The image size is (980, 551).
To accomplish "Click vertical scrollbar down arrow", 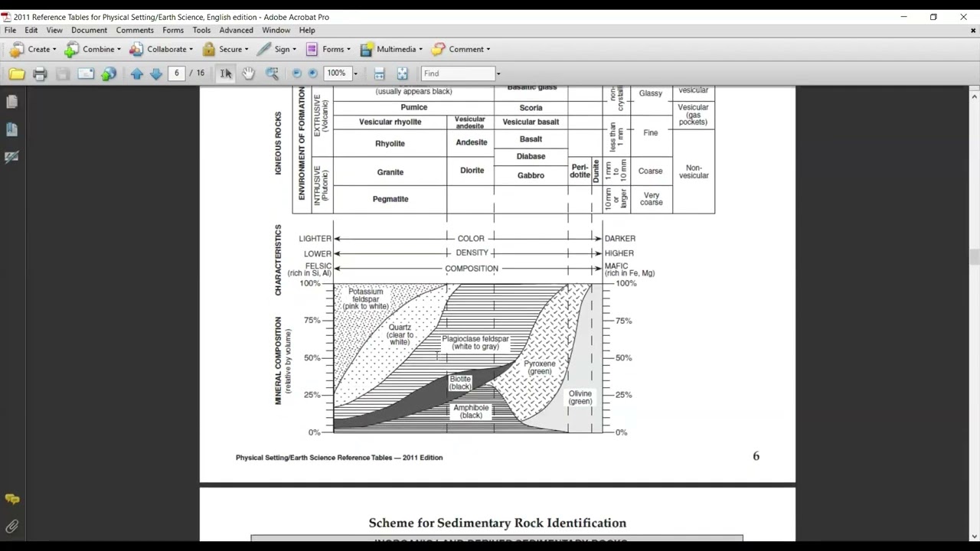I will [x=974, y=536].
